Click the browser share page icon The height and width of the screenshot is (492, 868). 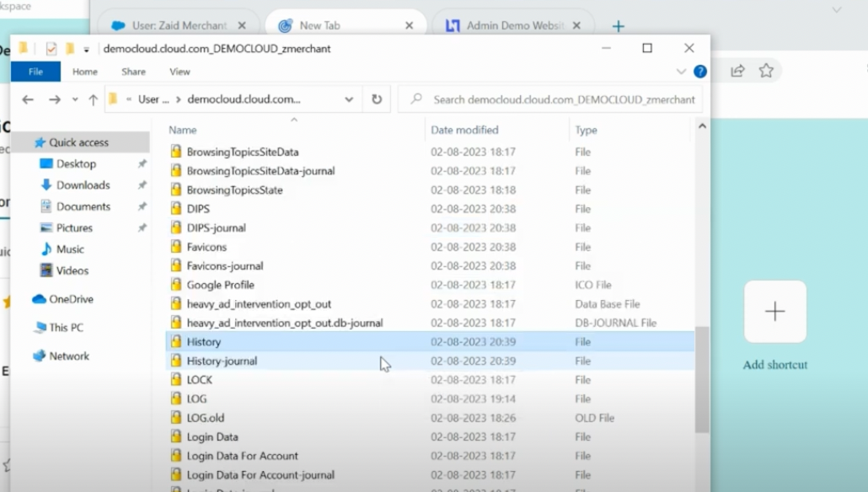pyautogui.click(x=737, y=71)
